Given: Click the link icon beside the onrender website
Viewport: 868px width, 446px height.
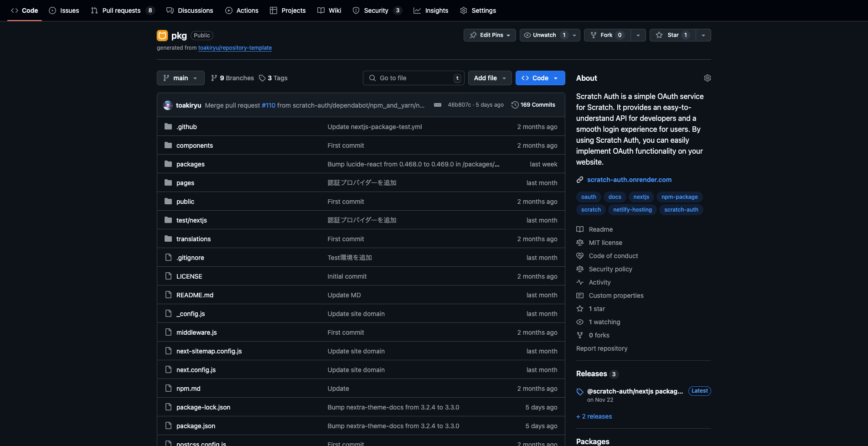Looking at the screenshot, I should 580,180.
